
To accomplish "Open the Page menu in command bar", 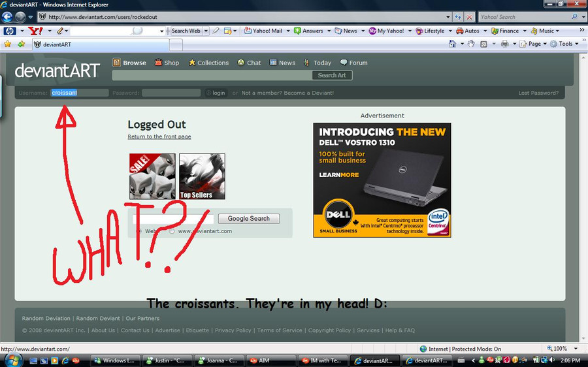I will 533,44.
